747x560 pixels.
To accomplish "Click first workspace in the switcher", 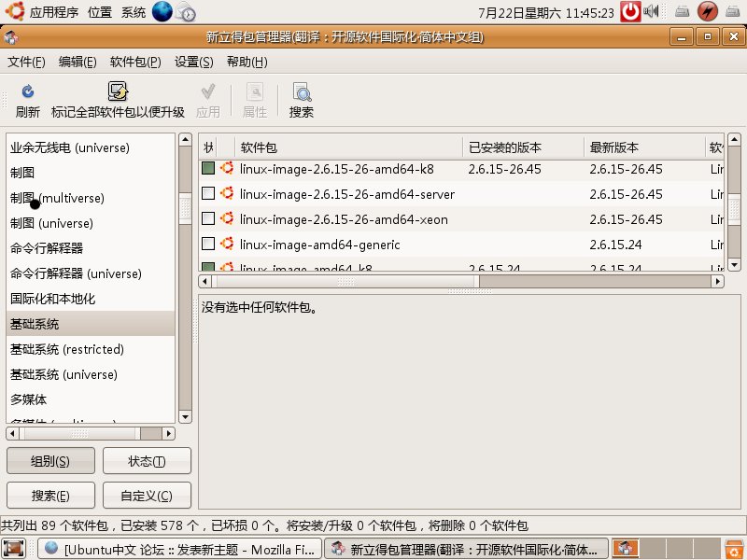I will [626, 549].
